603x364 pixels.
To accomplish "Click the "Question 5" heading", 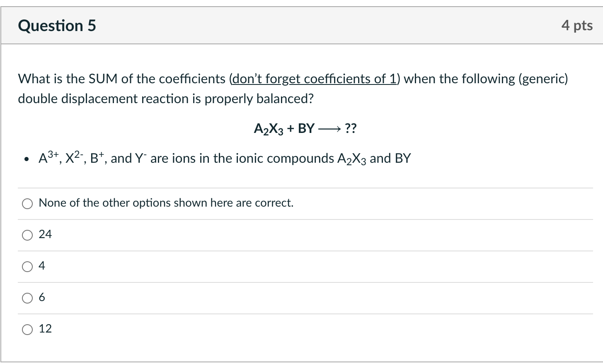I will coord(57,26).
